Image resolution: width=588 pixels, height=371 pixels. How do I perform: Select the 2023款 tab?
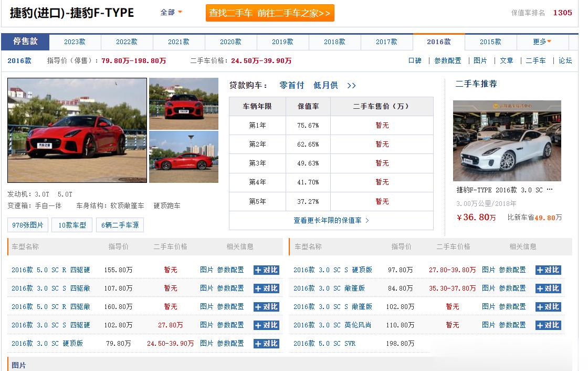click(75, 42)
